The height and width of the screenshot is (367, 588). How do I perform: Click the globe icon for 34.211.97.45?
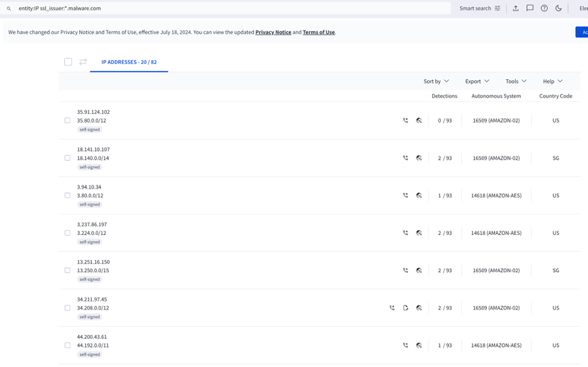click(419, 308)
